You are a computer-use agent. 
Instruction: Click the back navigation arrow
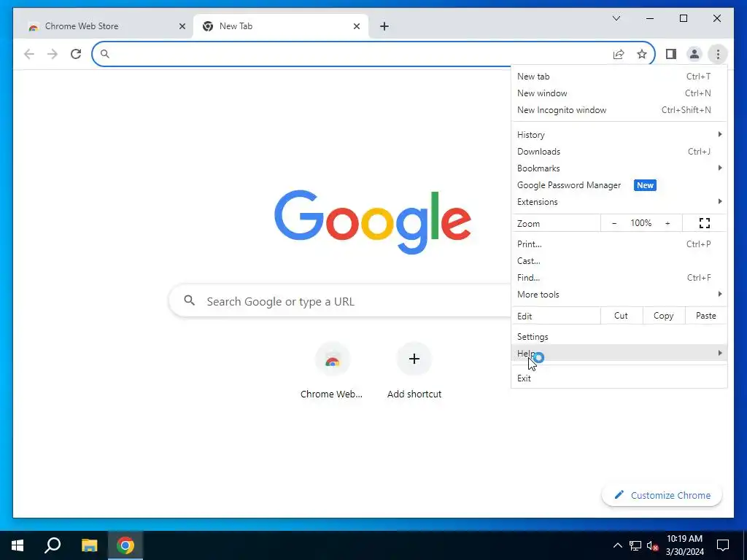[29, 54]
